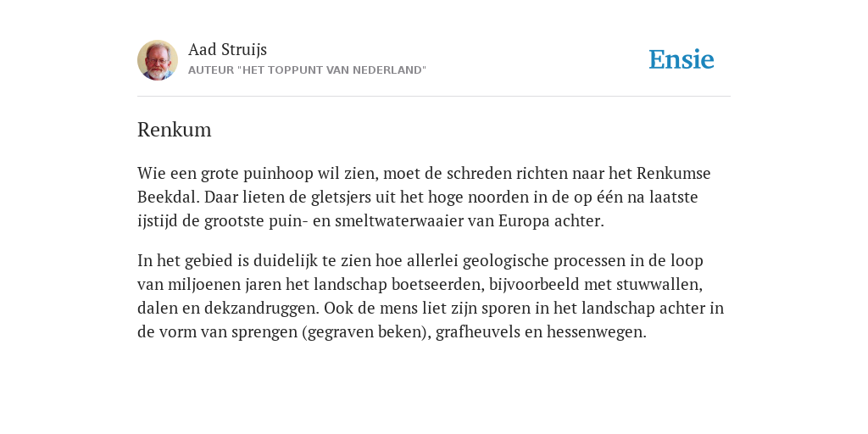This screenshot has width=868, height=434.
Task: Click the word 'hessenwegen' at text end
Action: (x=595, y=332)
